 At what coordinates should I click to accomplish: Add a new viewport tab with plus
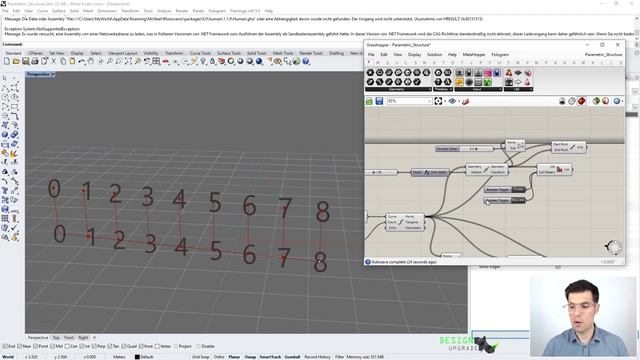94,338
